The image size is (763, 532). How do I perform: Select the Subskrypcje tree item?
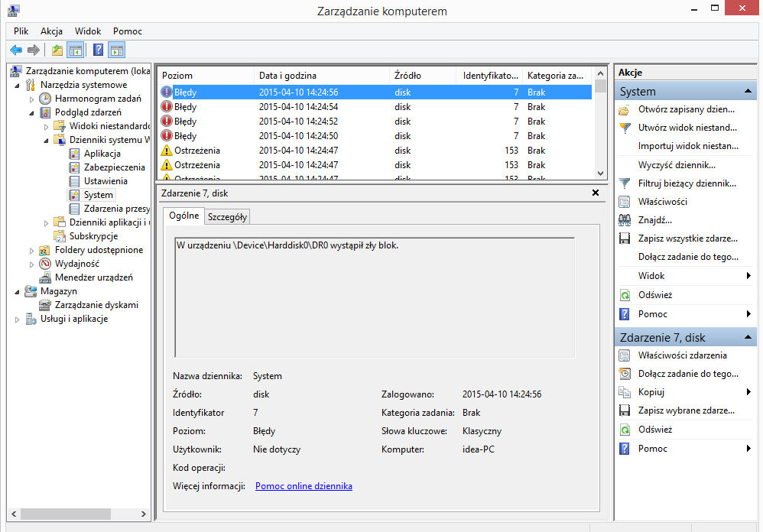point(93,236)
